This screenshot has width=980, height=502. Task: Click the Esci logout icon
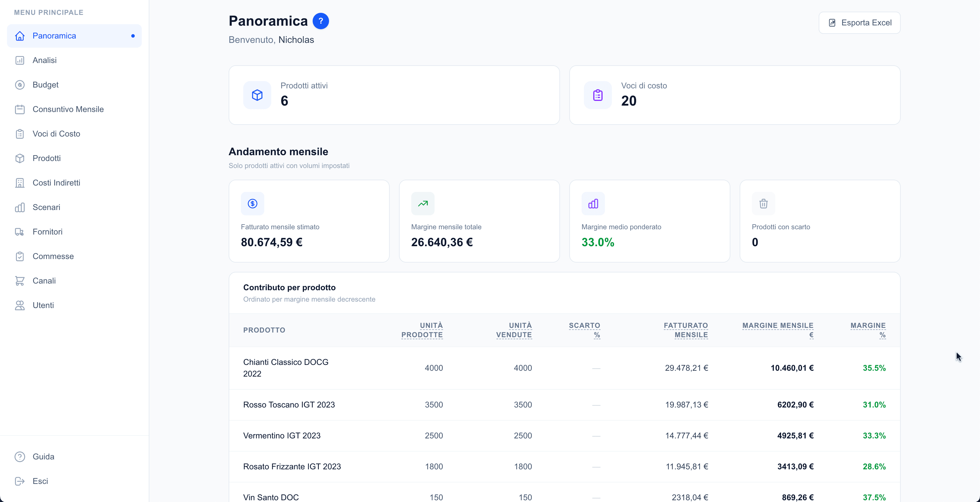click(20, 481)
